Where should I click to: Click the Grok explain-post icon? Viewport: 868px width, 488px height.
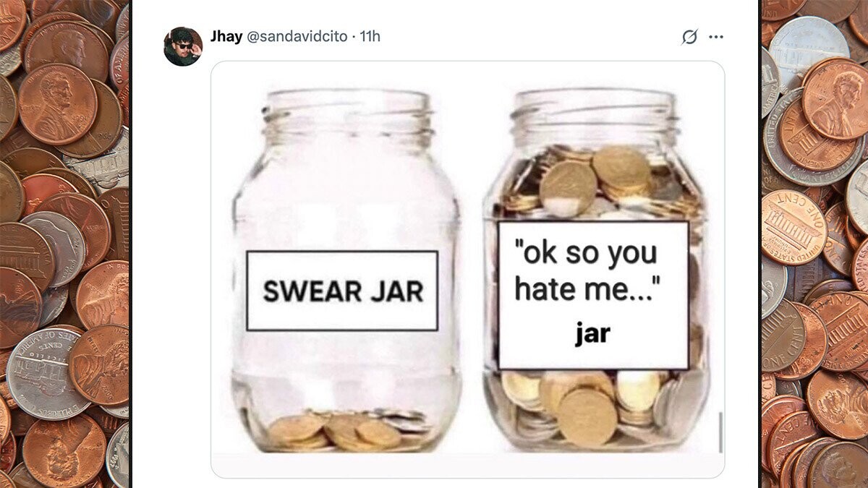tap(689, 37)
